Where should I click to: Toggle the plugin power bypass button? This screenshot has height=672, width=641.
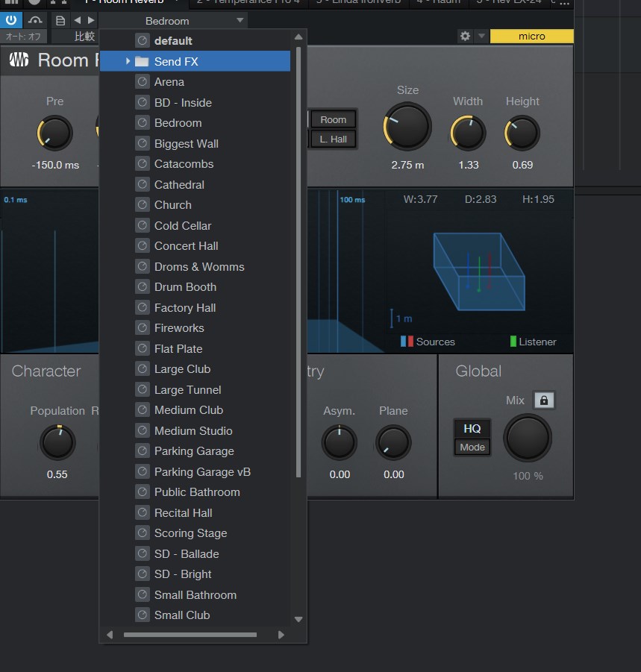[x=13, y=20]
